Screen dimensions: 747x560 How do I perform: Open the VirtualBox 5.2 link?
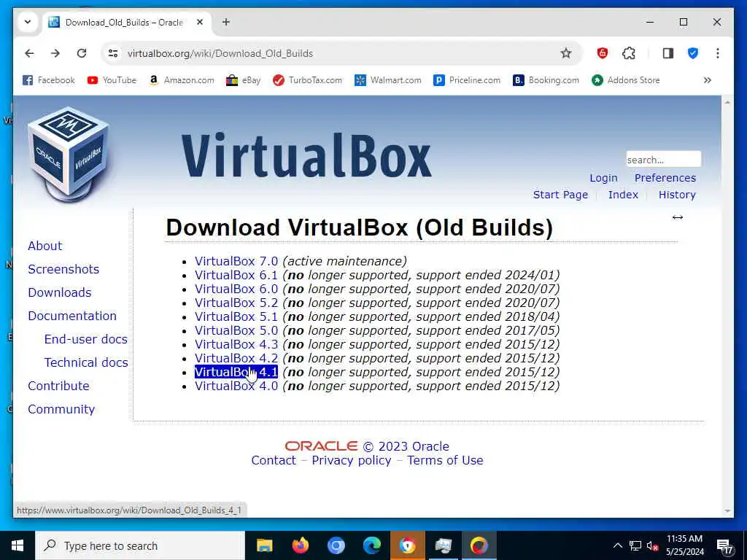coord(236,303)
